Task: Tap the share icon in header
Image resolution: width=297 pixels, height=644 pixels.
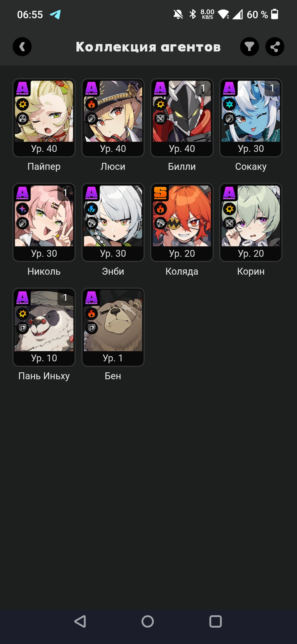Action: 275,47
